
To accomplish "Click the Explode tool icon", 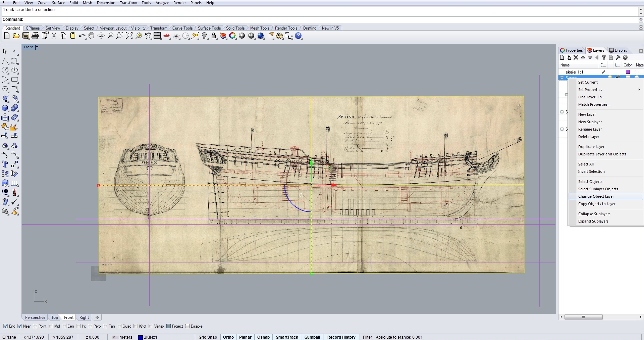I will pos(14,127).
